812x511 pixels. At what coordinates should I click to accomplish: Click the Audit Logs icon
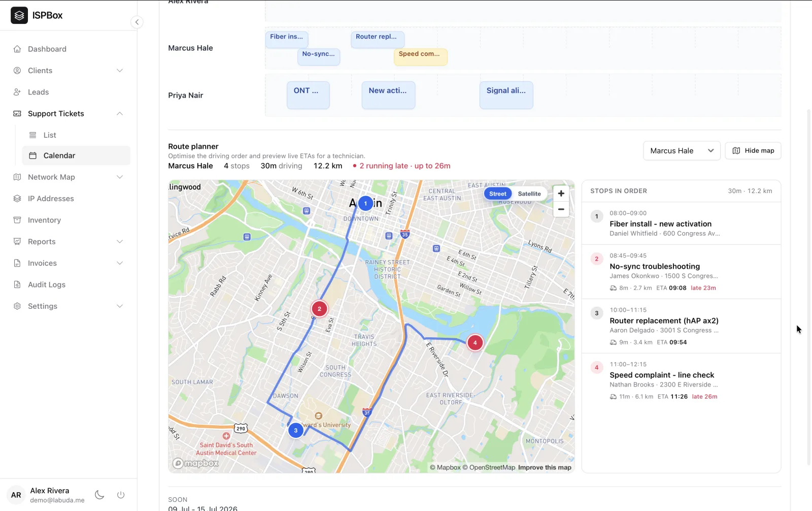(17, 284)
